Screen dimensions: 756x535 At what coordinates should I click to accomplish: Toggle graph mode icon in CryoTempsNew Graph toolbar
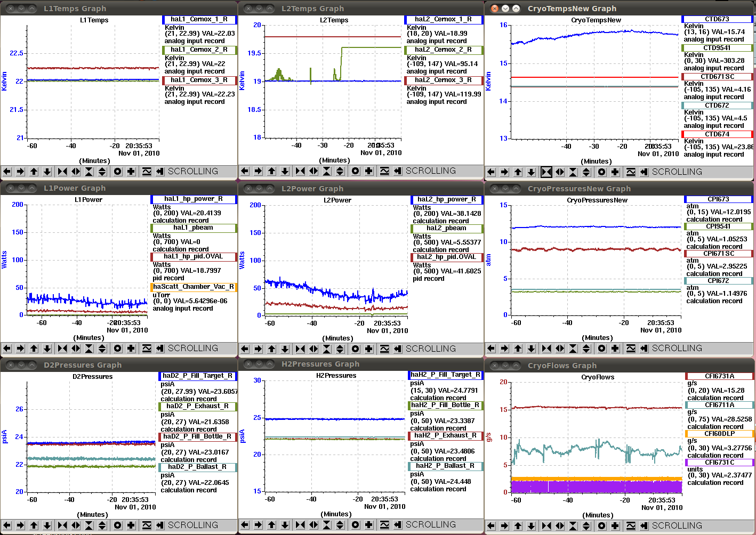[x=631, y=172]
